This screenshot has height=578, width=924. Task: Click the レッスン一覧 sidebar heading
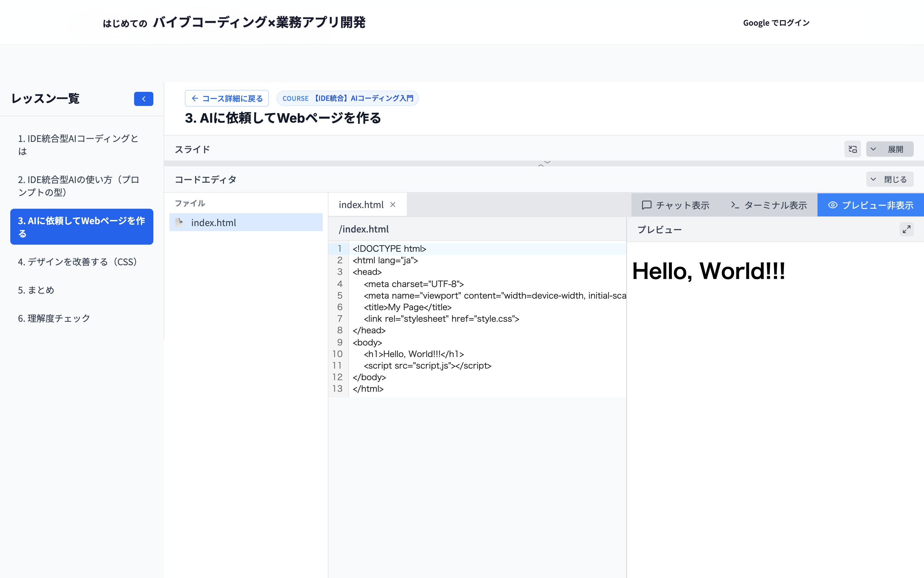tap(46, 99)
